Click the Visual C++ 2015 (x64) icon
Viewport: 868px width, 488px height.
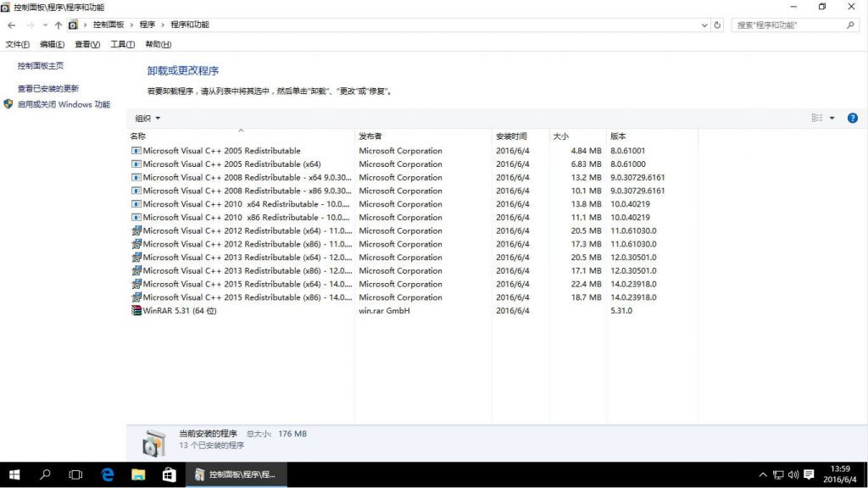pos(136,284)
